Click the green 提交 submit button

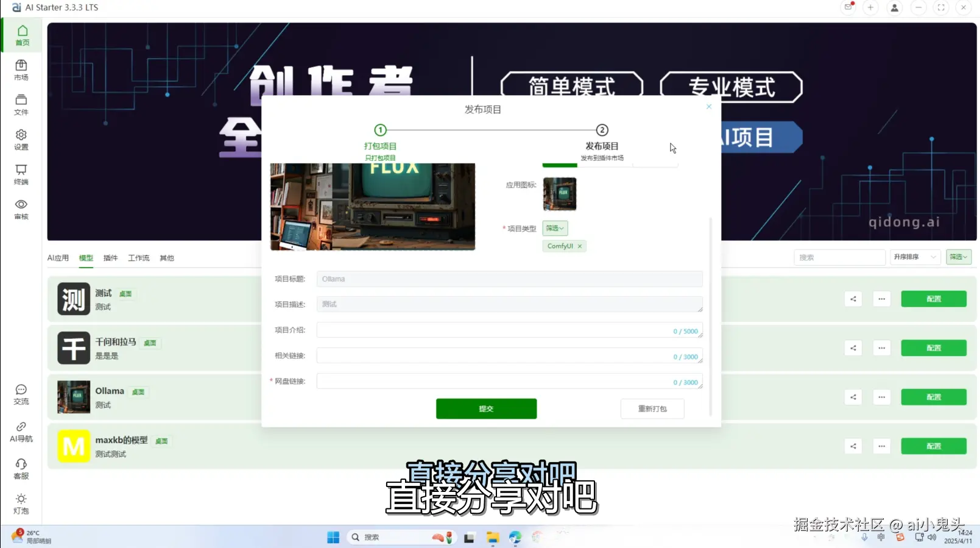pos(486,409)
